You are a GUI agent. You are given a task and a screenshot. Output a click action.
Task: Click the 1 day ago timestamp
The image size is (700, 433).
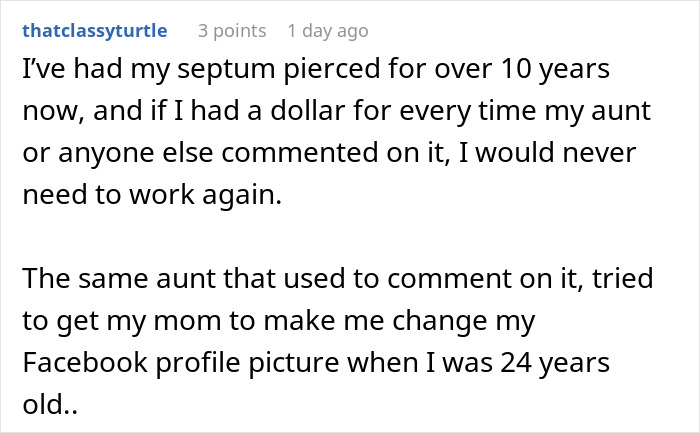328,31
